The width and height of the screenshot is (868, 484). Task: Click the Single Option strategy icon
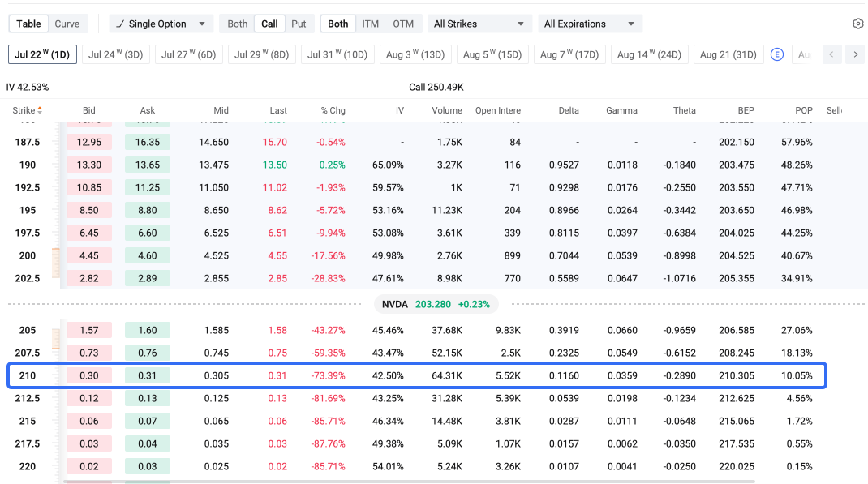point(120,24)
